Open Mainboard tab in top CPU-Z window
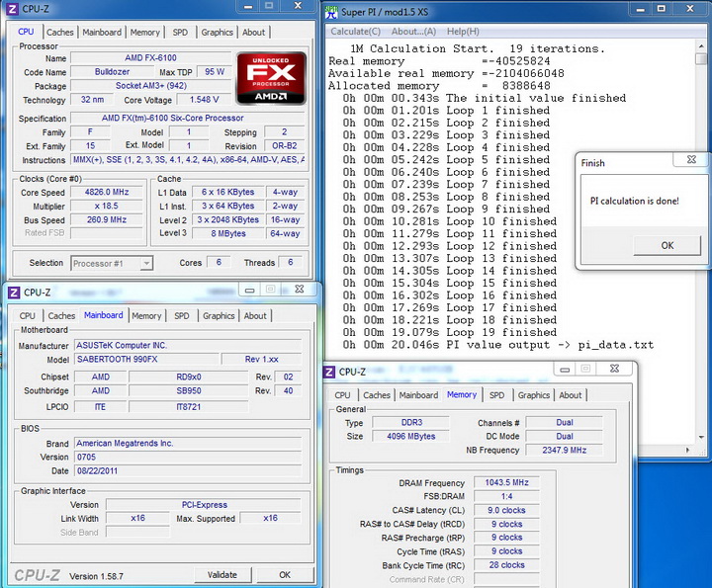712x588 pixels. click(x=102, y=33)
